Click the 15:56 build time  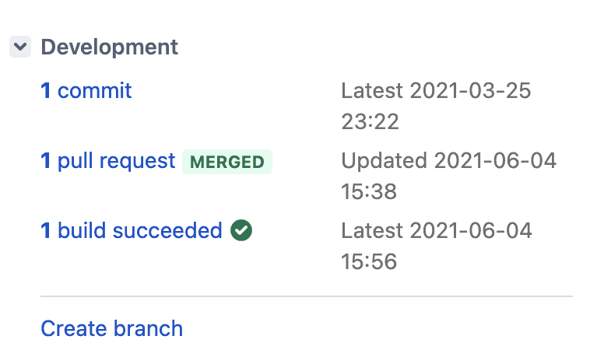tap(369, 261)
